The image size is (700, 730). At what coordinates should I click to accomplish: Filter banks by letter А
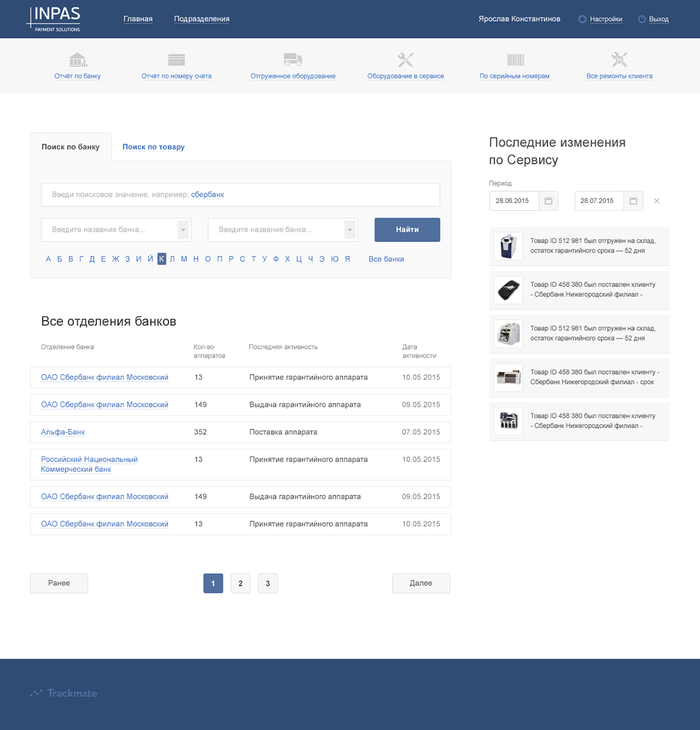point(48,259)
